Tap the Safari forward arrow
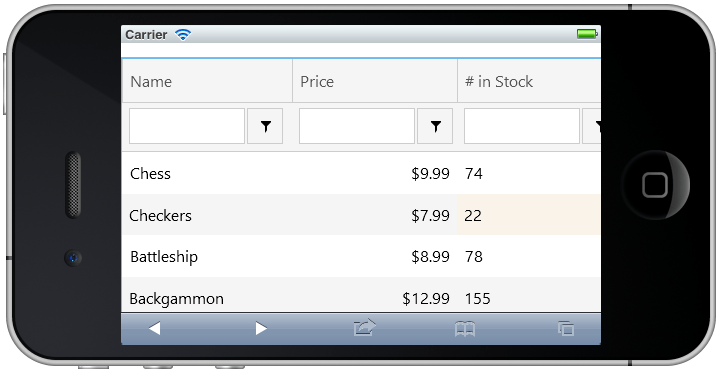720x373 pixels. [x=261, y=328]
